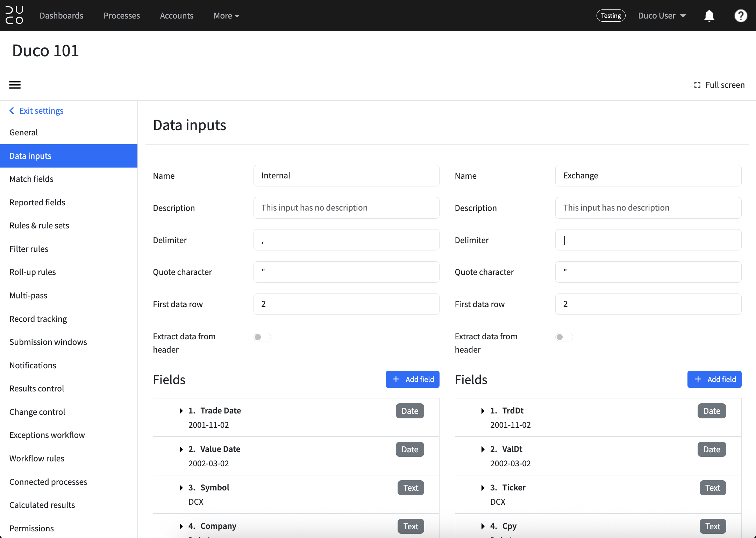Click the Full screen expand icon

tap(697, 85)
